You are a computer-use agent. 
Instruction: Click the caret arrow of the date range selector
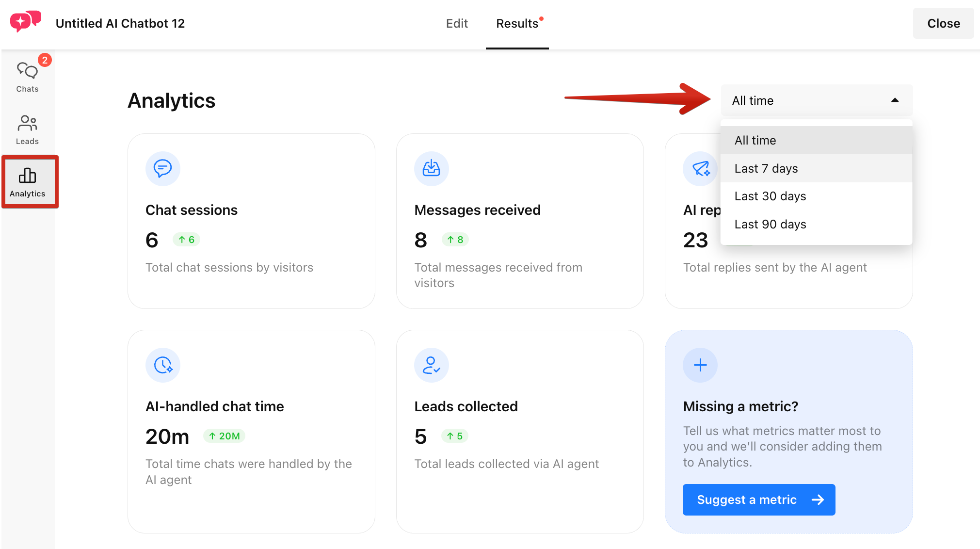click(x=895, y=100)
